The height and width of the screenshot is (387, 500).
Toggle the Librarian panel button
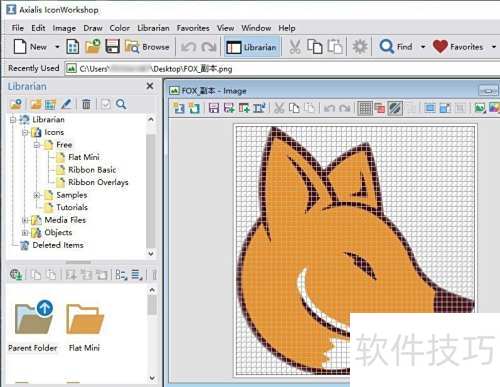(252, 47)
